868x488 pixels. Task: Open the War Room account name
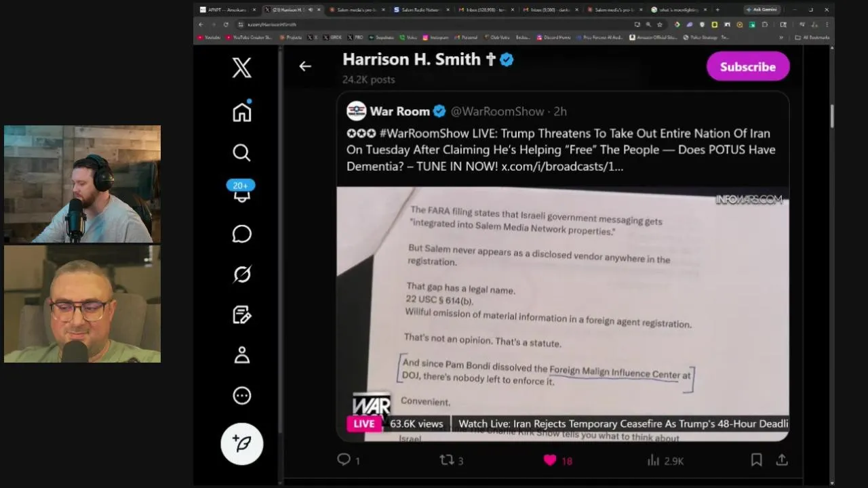point(399,111)
